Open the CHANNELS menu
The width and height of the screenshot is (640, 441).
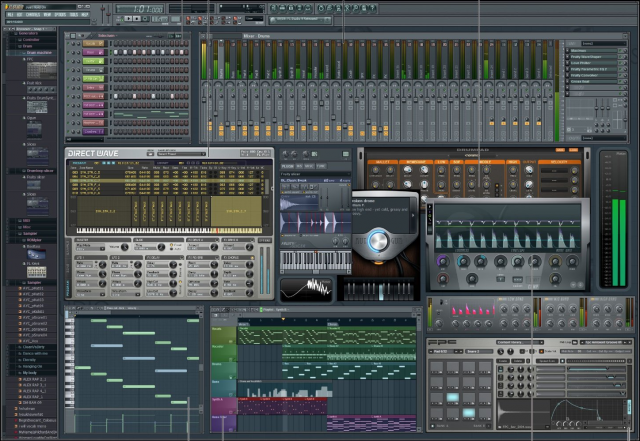coord(33,15)
